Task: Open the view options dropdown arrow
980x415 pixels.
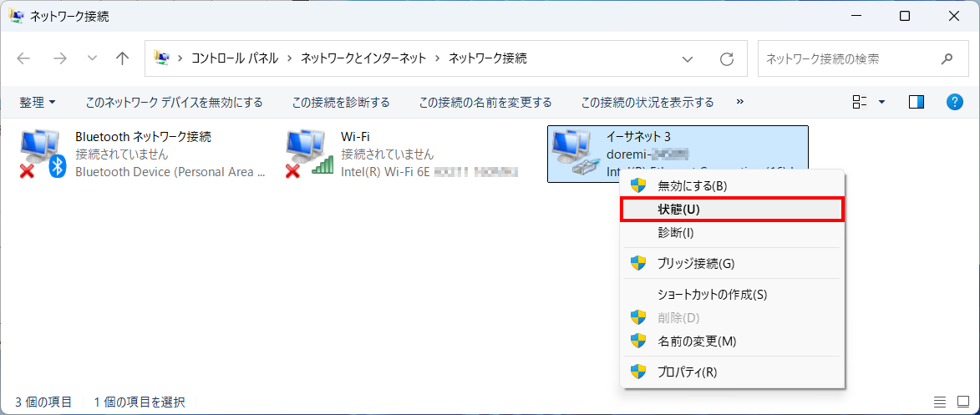Action: click(x=881, y=102)
